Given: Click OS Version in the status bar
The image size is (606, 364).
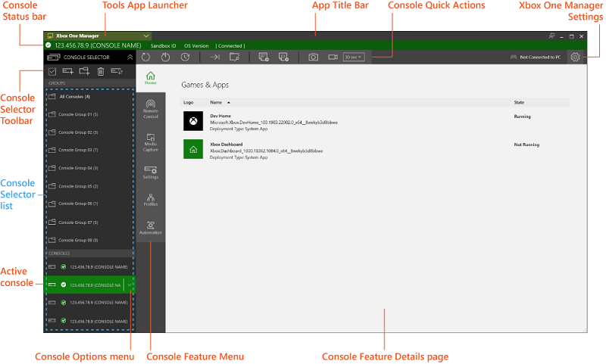Looking at the screenshot, I should click(x=196, y=45).
